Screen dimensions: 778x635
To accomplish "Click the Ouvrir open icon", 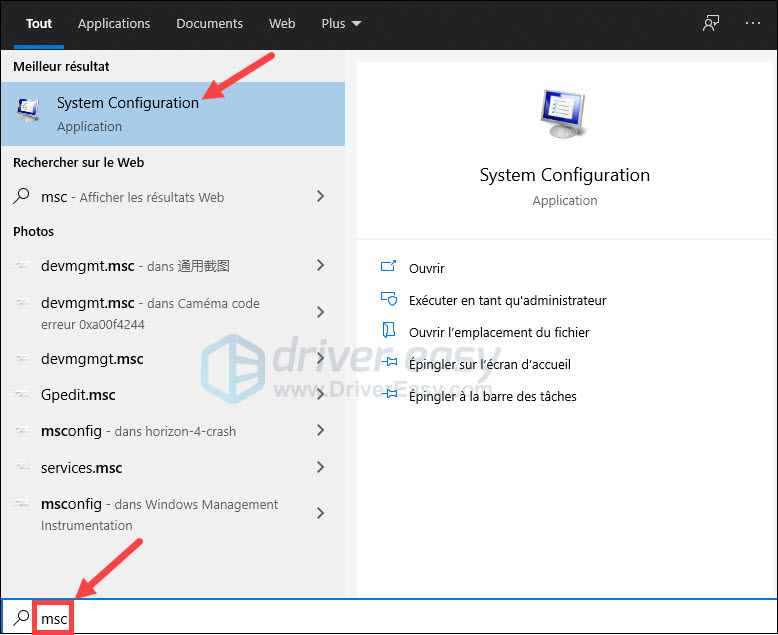I will pyautogui.click(x=388, y=266).
